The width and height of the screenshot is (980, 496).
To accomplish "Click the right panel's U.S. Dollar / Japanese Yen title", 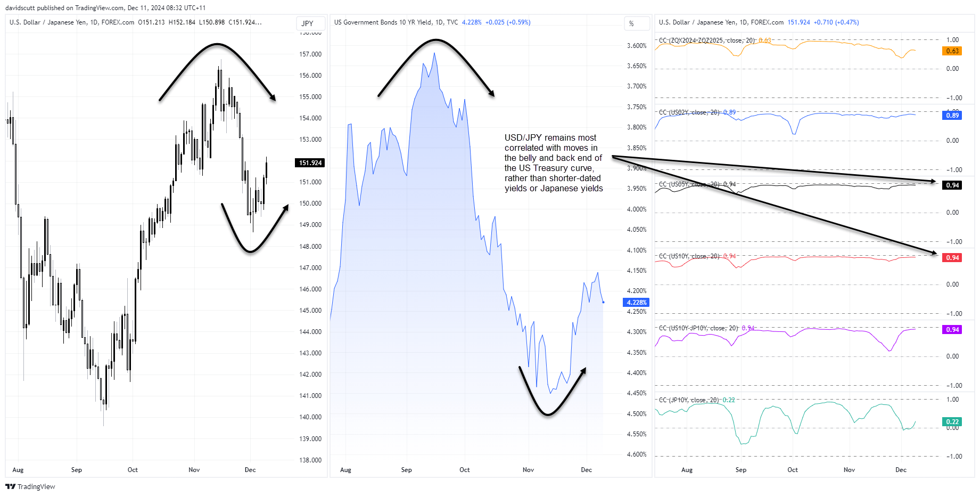I will tap(721, 22).
